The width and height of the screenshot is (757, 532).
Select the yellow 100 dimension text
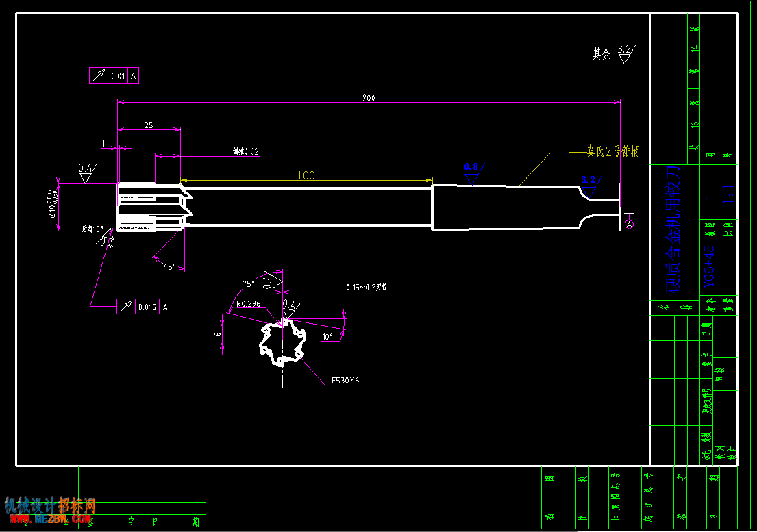(x=306, y=175)
